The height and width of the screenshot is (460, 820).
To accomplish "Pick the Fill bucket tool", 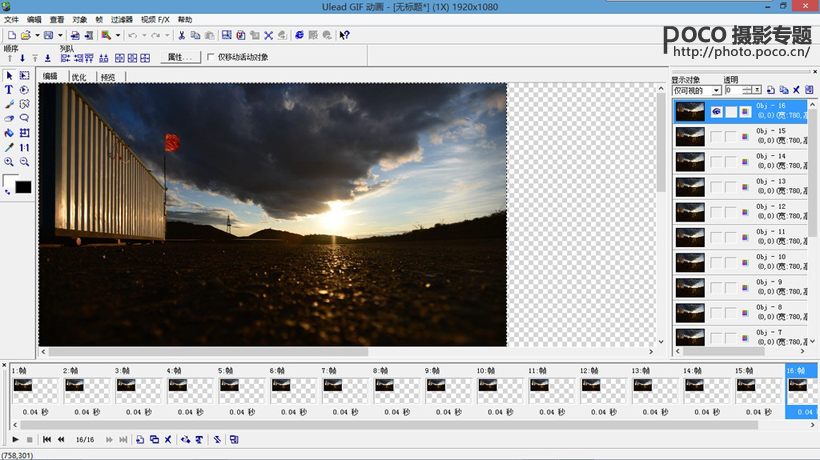I will (x=9, y=133).
